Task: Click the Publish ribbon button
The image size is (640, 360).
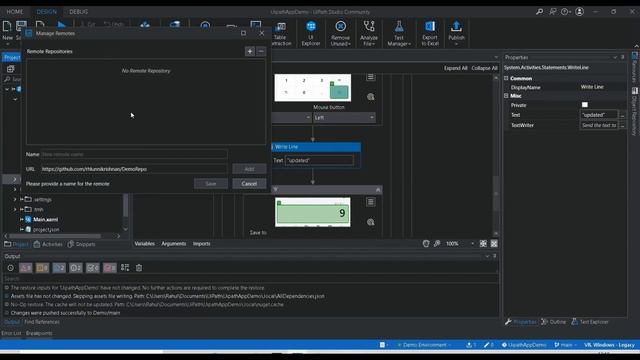Action: point(456,33)
